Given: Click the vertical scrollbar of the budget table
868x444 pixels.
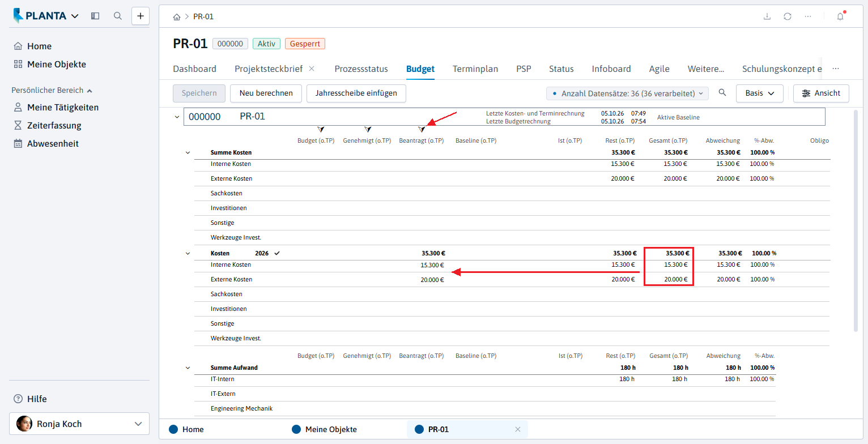Looking at the screenshot, I should pos(856,221).
